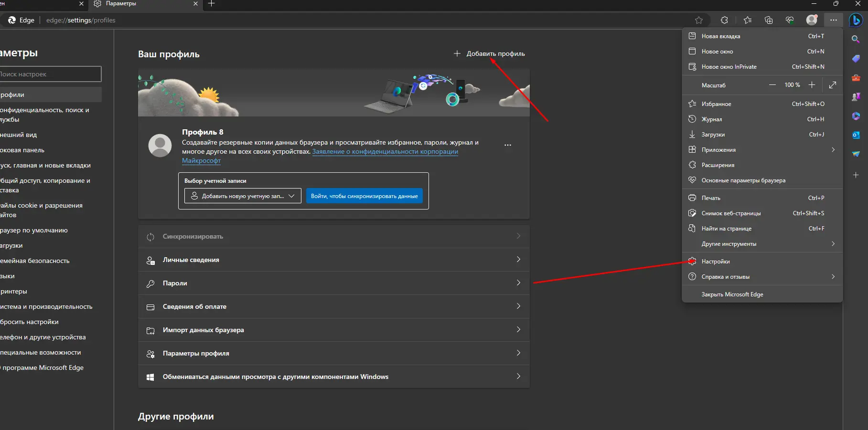Select Новое окно menu item

point(762,52)
